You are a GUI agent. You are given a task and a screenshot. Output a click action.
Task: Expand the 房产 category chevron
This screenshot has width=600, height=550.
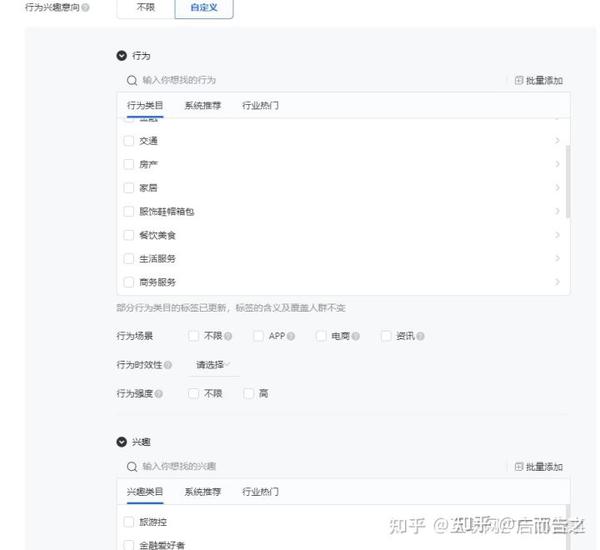pos(557,164)
